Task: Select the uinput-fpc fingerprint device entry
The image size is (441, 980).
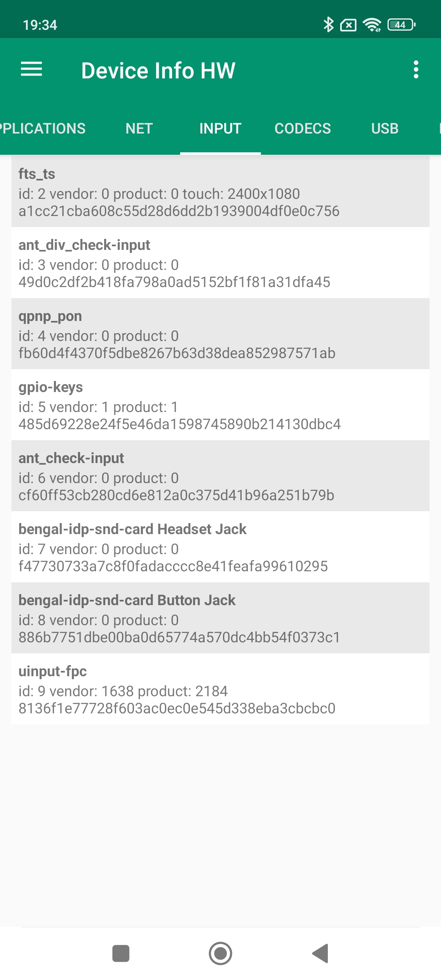Action: (x=220, y=689)
